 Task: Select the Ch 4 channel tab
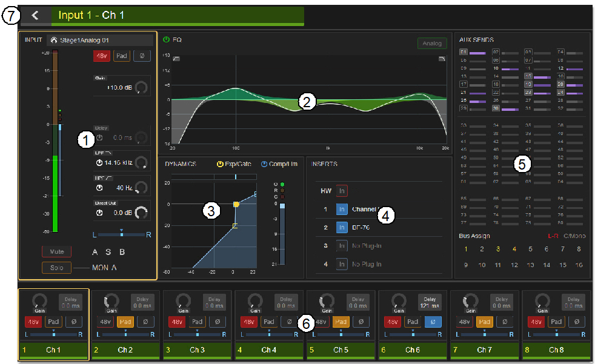click(268, 350)
